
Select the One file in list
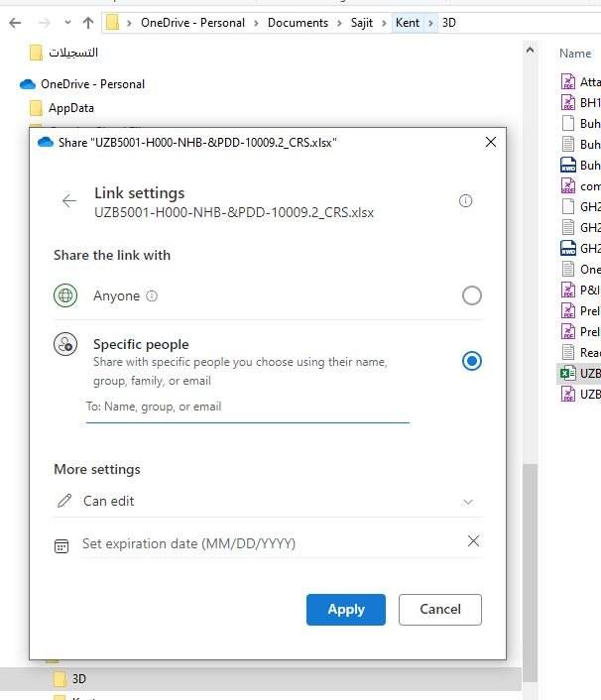(580, 270)
